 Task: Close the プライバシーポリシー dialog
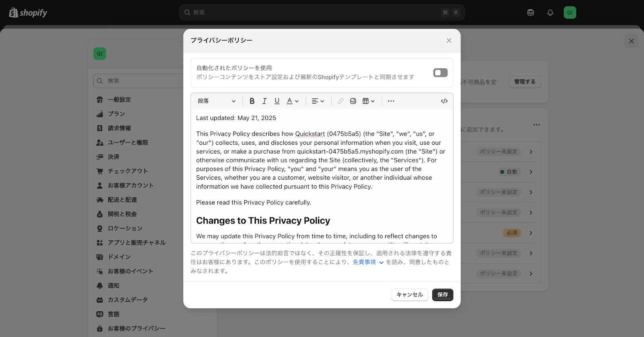pos(449,41)
